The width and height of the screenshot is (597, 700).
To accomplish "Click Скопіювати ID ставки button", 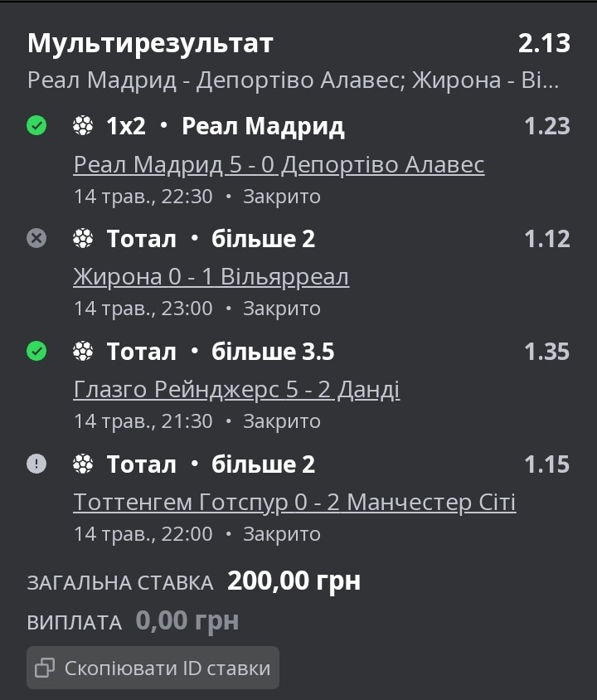I will coord(153,668).
